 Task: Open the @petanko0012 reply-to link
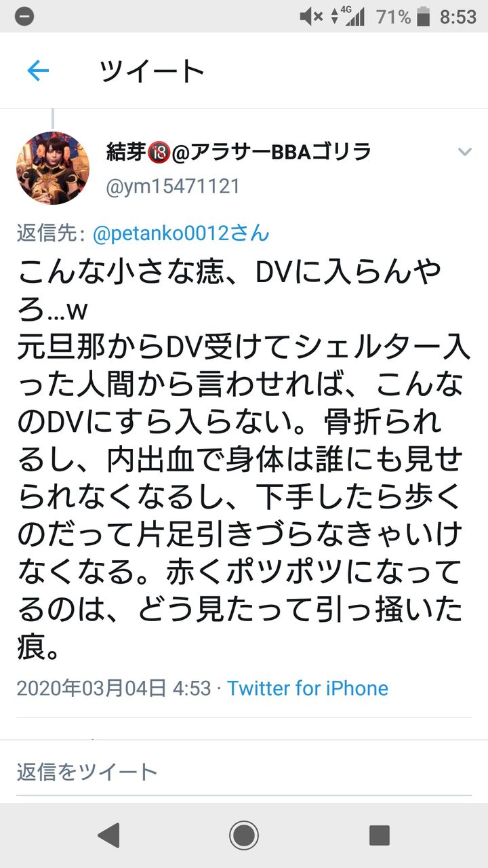click(180, 234)
